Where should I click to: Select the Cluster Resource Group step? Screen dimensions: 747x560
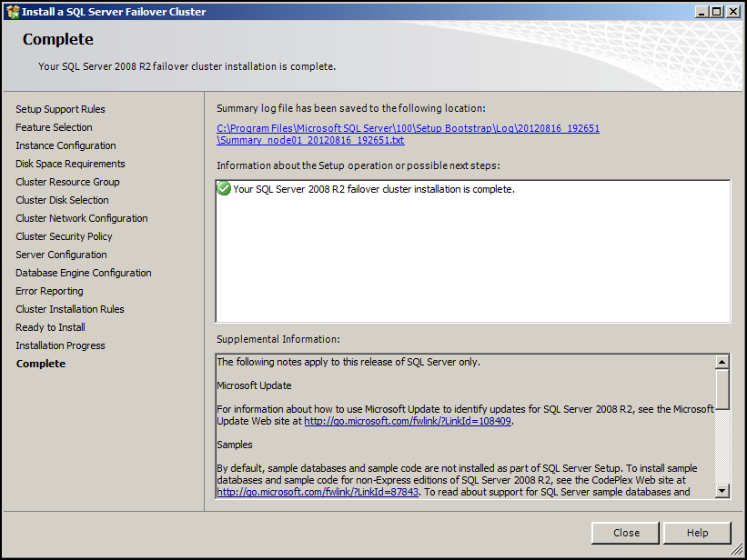(x=67, y=182)
